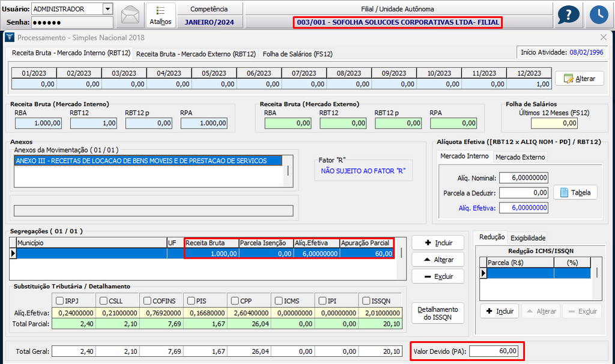Click the Anexos list vertical scrollbar
The height and width of the screenshot is (364, 615).
[288, 170]
